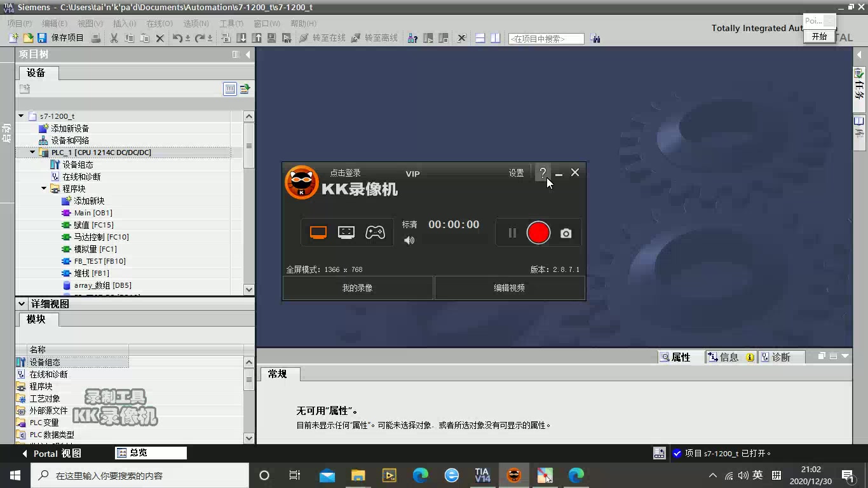Screen dimensions: 868x488
Task: Take screenshot with KK camera icon
Action: 566,233
